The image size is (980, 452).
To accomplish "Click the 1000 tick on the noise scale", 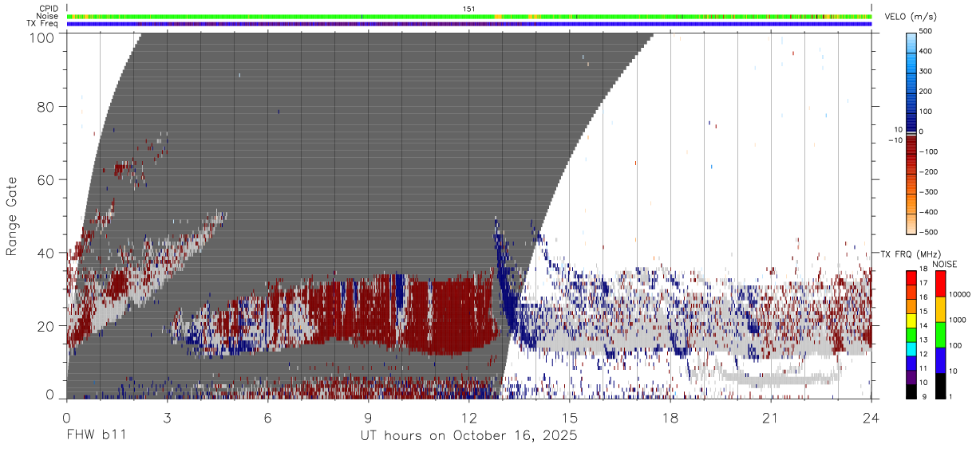I will 958,320.
